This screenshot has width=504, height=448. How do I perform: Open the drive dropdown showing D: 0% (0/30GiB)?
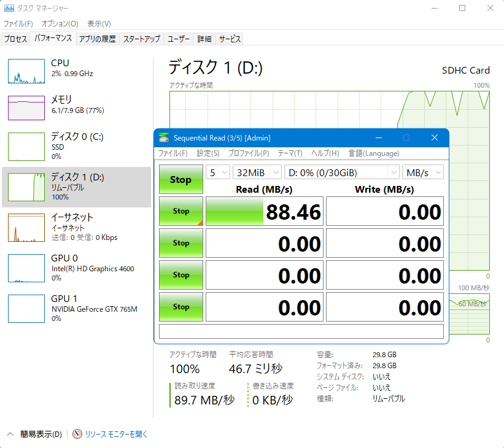[x=342, y=172]
